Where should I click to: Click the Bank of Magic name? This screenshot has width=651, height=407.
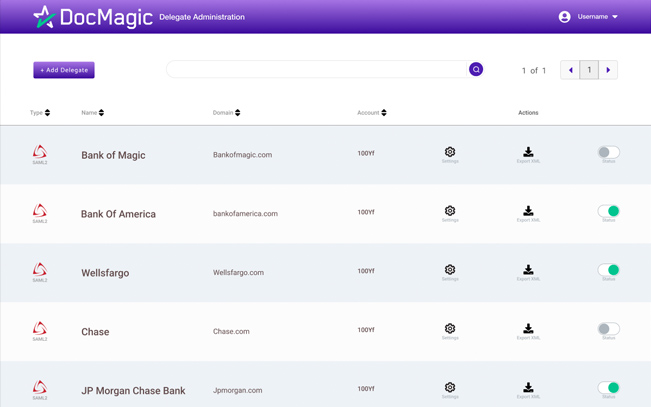[x=113, y=155]
